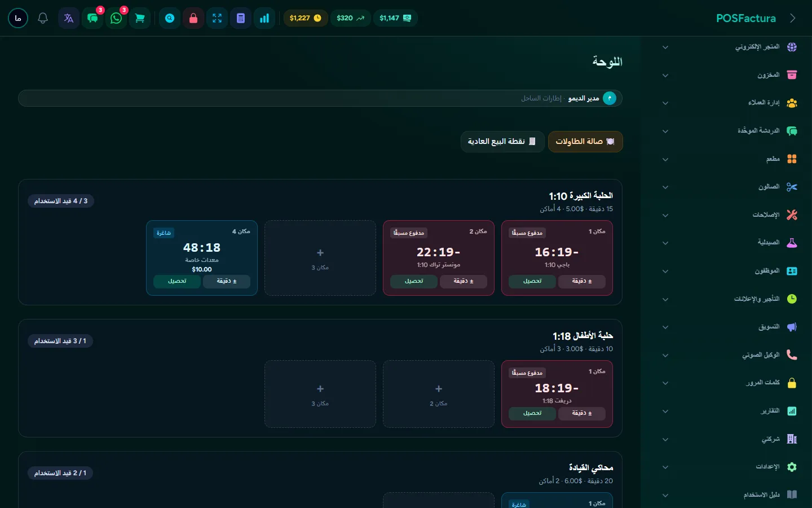Collect payment for معدات خاصة seat
Screen dimensions: 812x508
click(176, 281)
